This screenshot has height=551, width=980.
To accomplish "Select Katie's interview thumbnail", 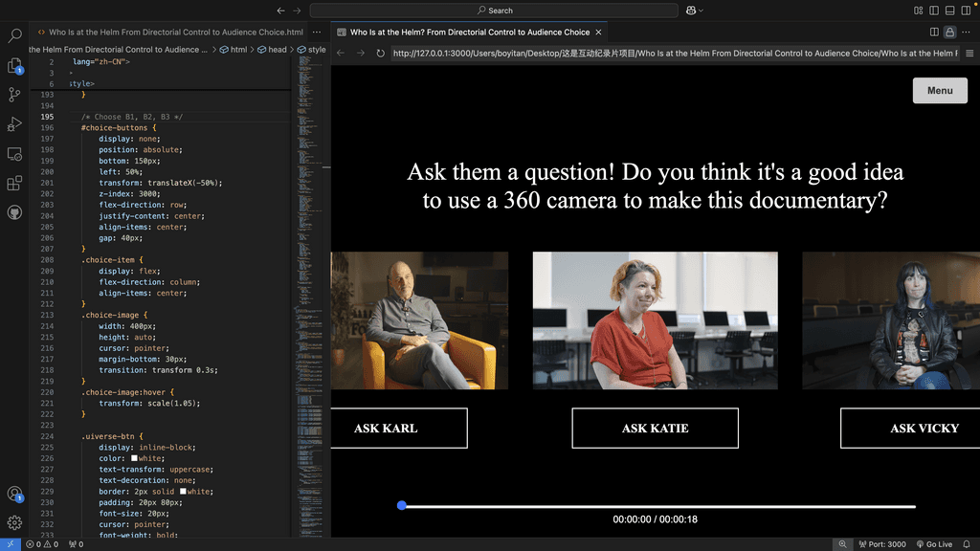I will [655, 320].
